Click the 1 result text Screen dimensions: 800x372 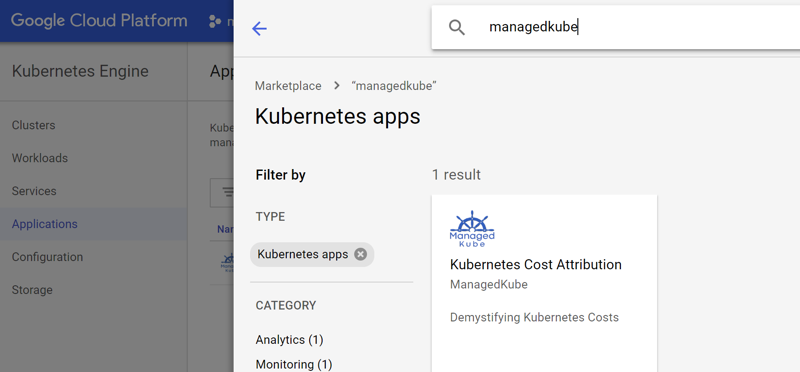pos(456,175)
